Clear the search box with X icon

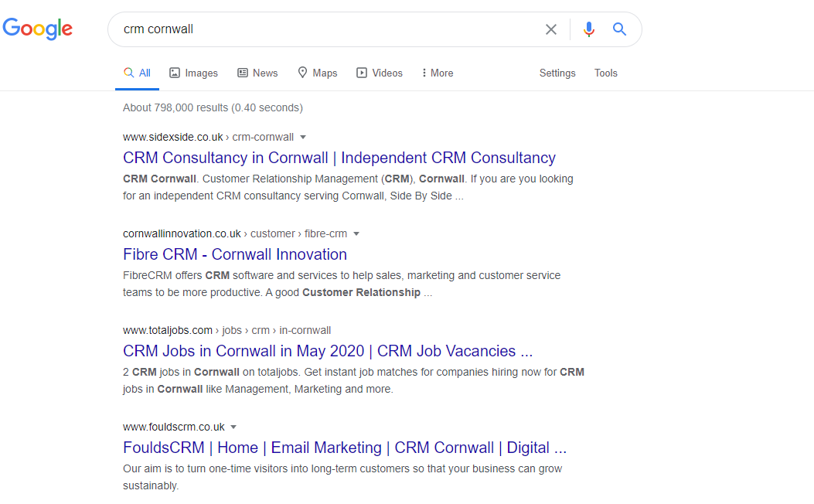pos(551,29)
